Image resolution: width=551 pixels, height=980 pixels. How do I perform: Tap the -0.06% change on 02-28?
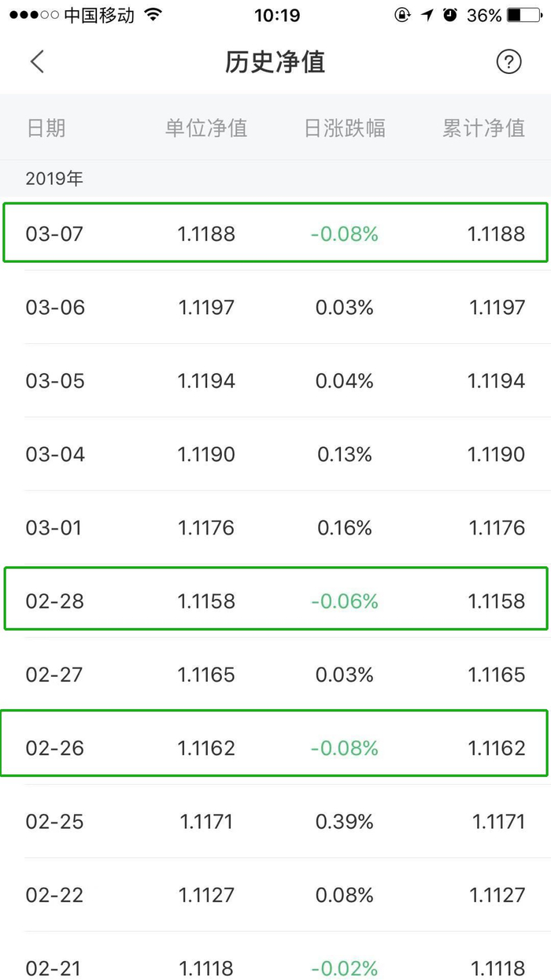coord(345,601)
